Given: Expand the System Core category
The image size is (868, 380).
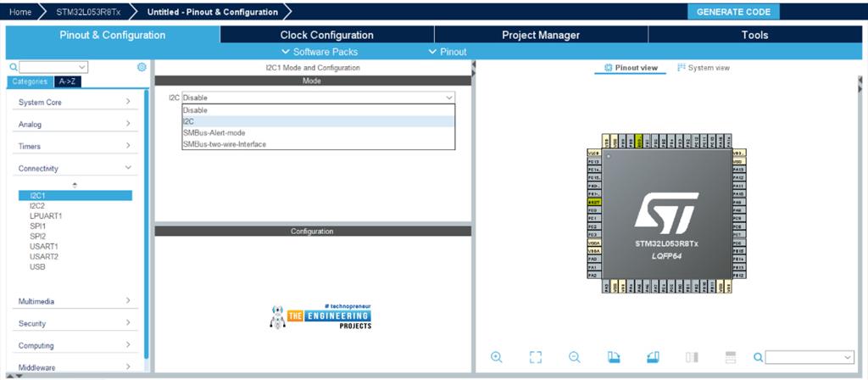Looking at the screenshot, I should tap(75, 102).
